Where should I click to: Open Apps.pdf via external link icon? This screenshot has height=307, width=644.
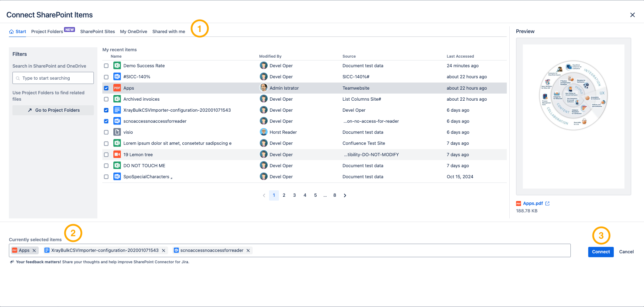[x=547, y=203]
